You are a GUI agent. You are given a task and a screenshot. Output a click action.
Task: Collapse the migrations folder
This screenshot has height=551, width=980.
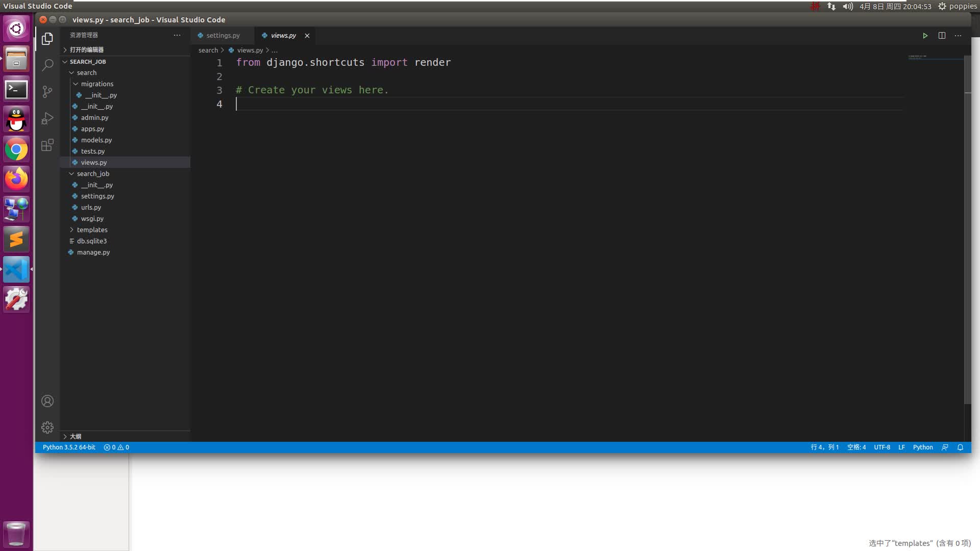(x=125, y=84)
